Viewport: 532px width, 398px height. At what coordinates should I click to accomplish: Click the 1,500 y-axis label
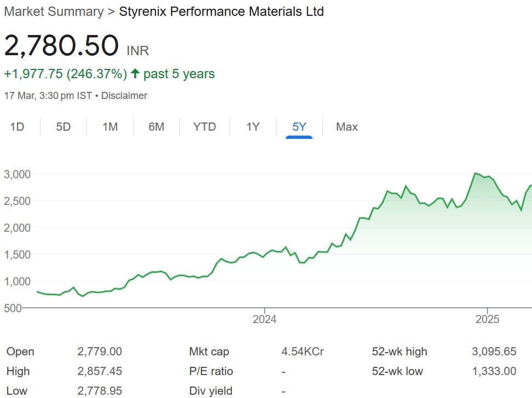point(17,255)
